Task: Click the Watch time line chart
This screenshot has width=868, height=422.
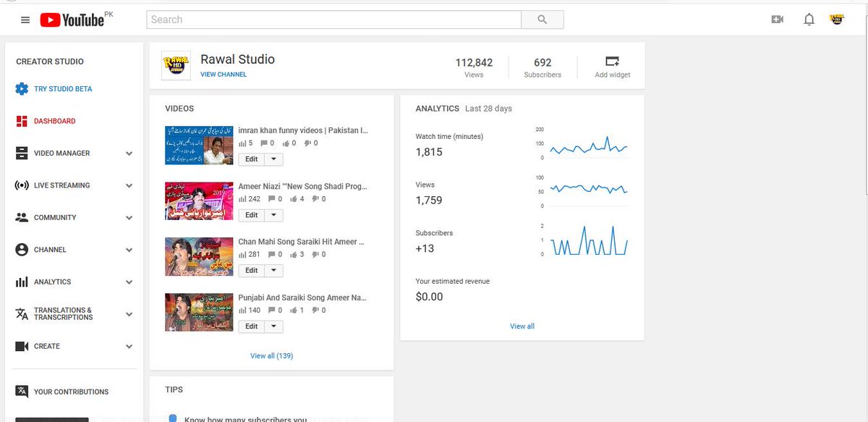Action: coord(588,145)
